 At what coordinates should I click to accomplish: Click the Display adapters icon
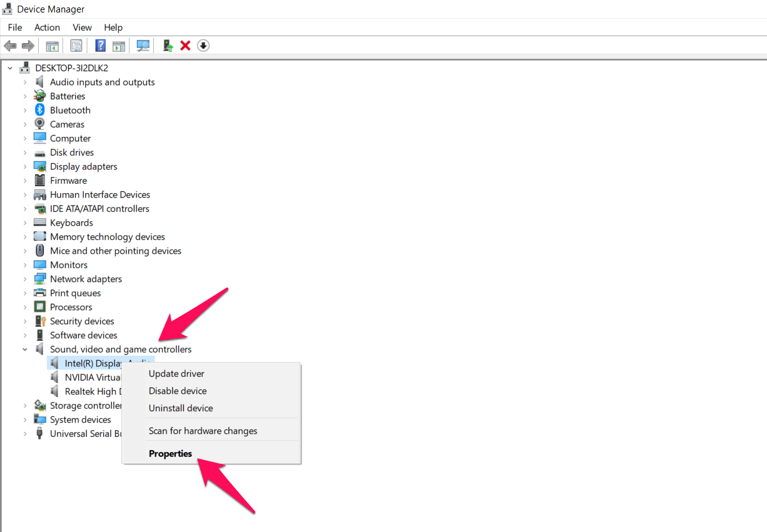[40, 166]
